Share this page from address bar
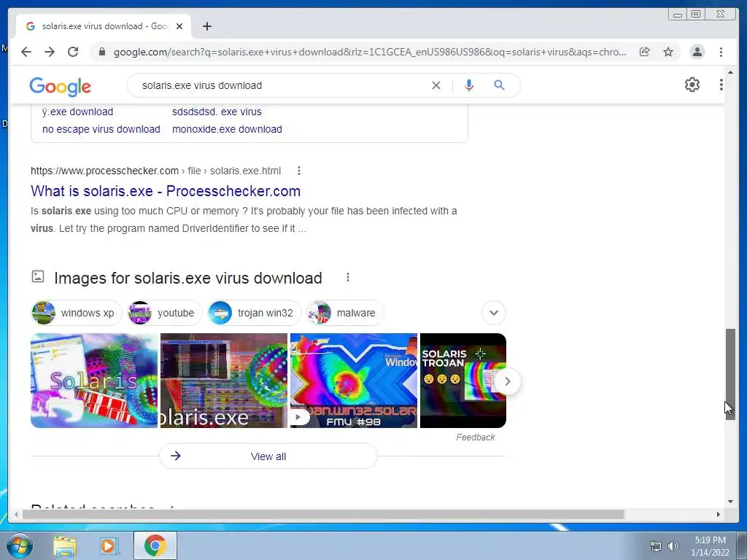 (x=644, y=52)
